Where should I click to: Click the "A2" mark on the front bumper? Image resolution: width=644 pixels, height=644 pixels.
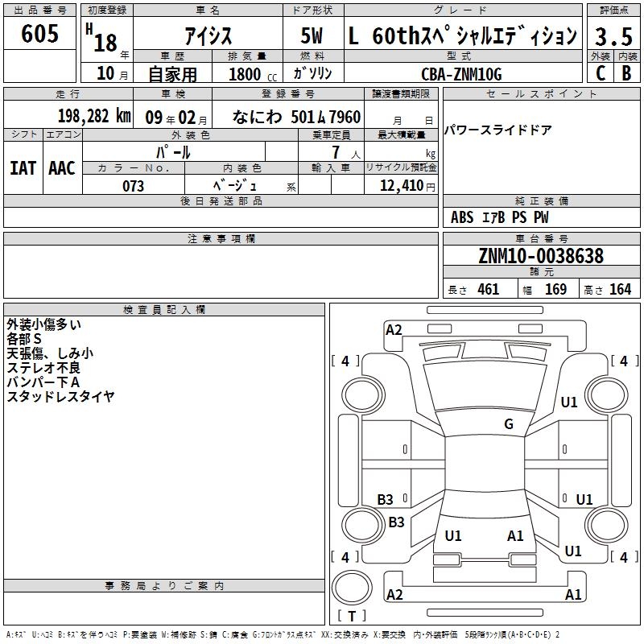pyautogui.click(x=394, y=330)
